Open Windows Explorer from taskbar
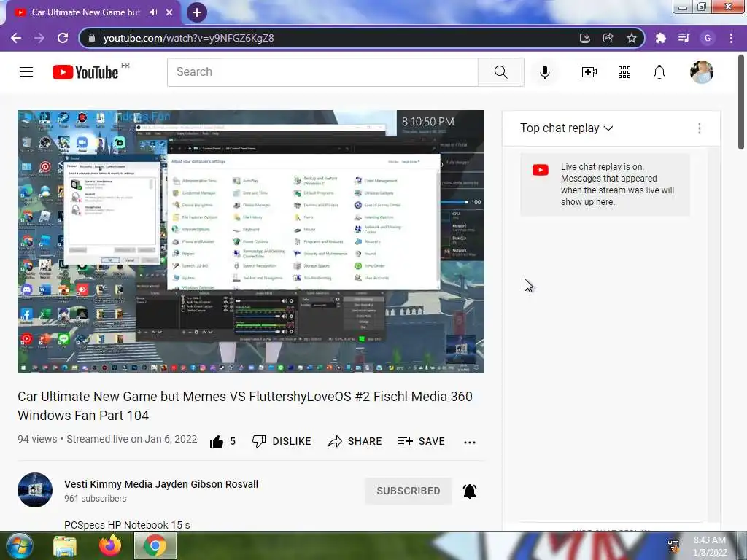Image resolution: width=747 pixels, height=560 pixels. 65,545
